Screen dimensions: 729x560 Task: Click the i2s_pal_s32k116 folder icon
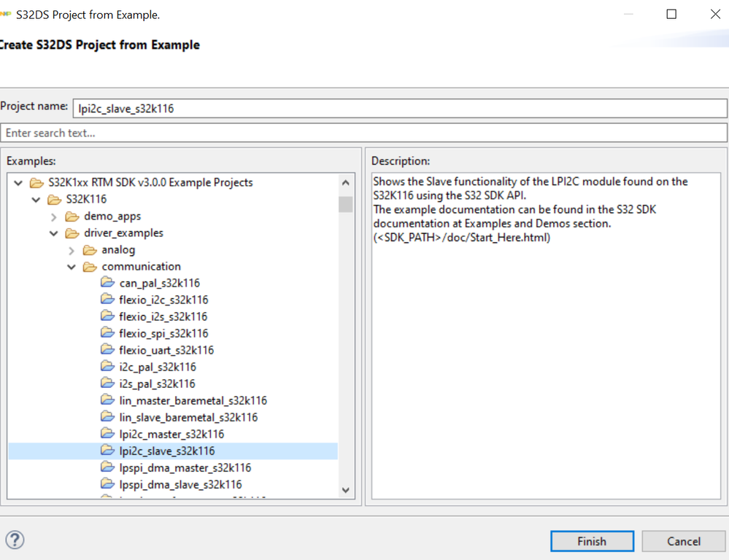click(107, 384)
